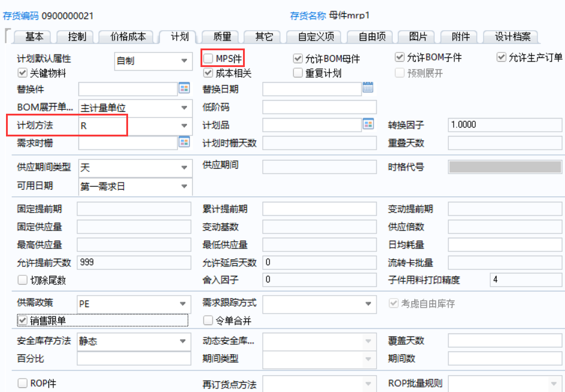Image resolution: width=565 pixels, height=392 pixels.
Task: Check the 切除尾数 checkbox
Action: 23,279
